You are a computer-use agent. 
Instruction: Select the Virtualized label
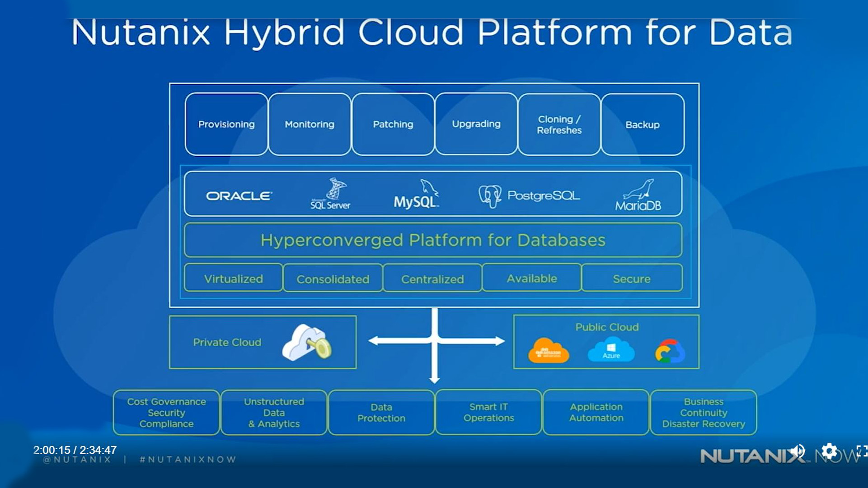click(x=233, y=279)
